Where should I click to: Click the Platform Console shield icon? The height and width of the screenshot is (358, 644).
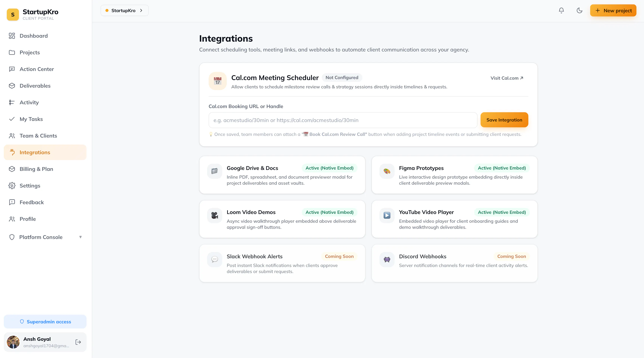[x=12, y=237]
